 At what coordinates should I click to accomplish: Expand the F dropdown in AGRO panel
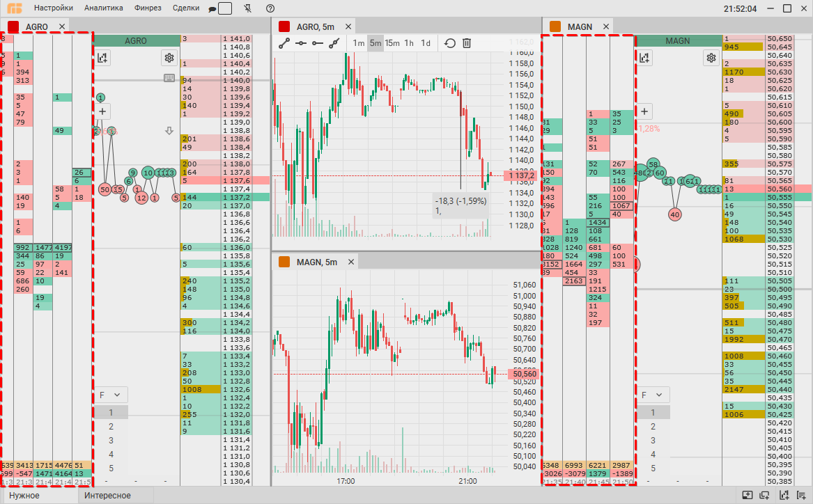click(x=110, y=395)
